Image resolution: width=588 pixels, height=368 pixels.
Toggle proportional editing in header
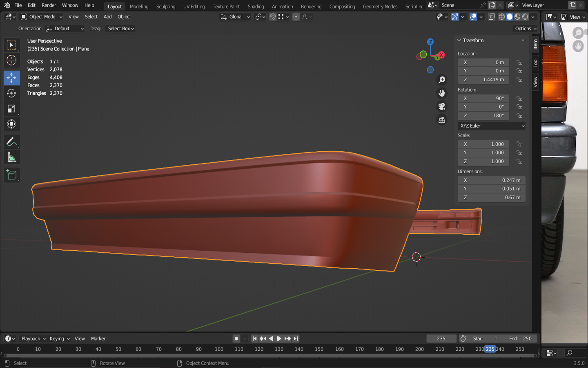pos(296,17)
